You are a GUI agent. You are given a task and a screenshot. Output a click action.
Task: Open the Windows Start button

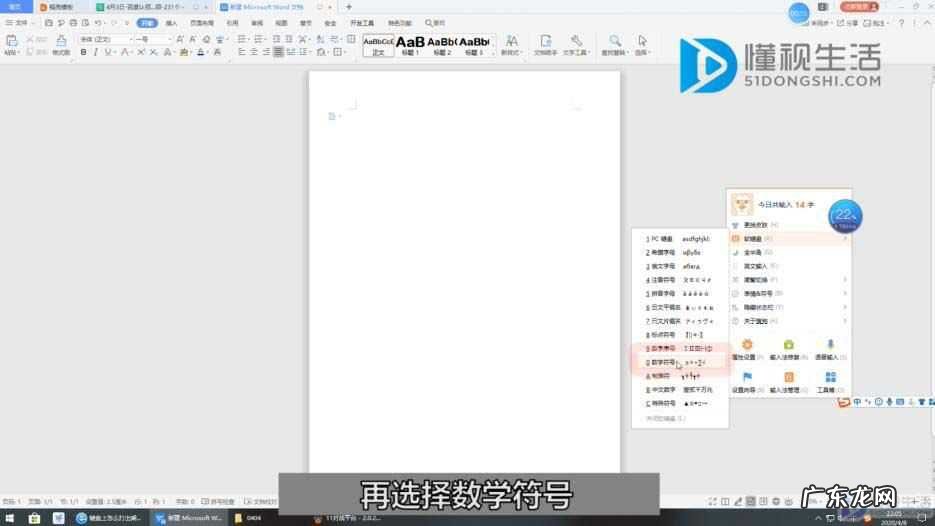coord(10,518)
